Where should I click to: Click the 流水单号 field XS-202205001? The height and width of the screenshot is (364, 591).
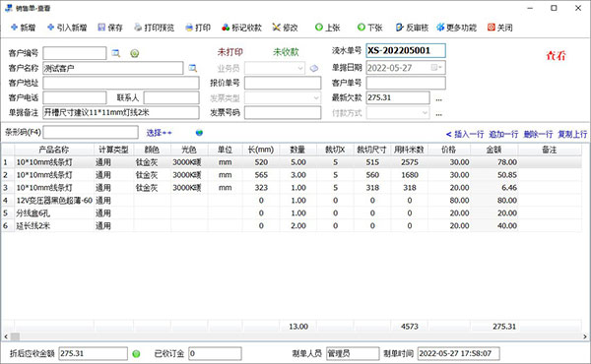click(x=406, y=51)
